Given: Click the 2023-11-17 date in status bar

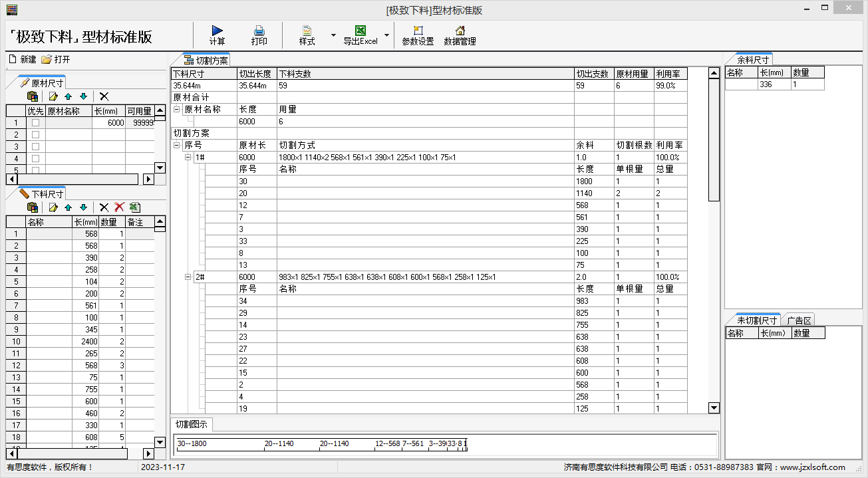Looking at the screenshot, I should [164, 467].
